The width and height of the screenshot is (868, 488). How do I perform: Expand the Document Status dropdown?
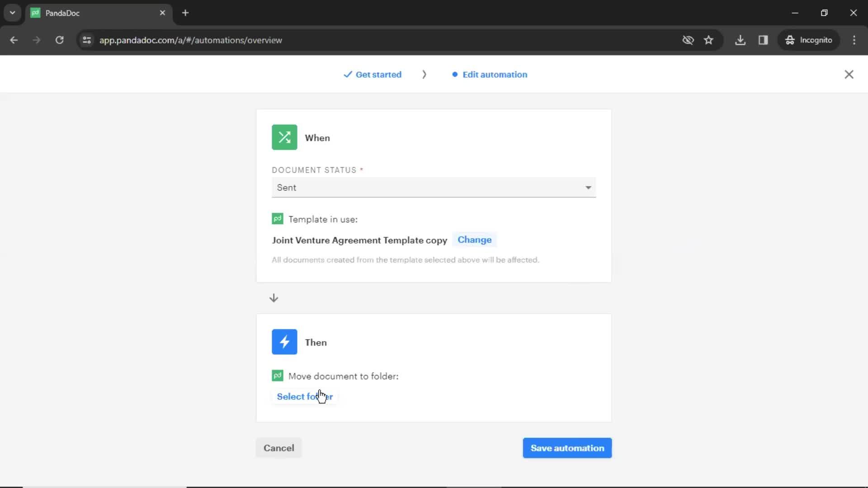434,187
